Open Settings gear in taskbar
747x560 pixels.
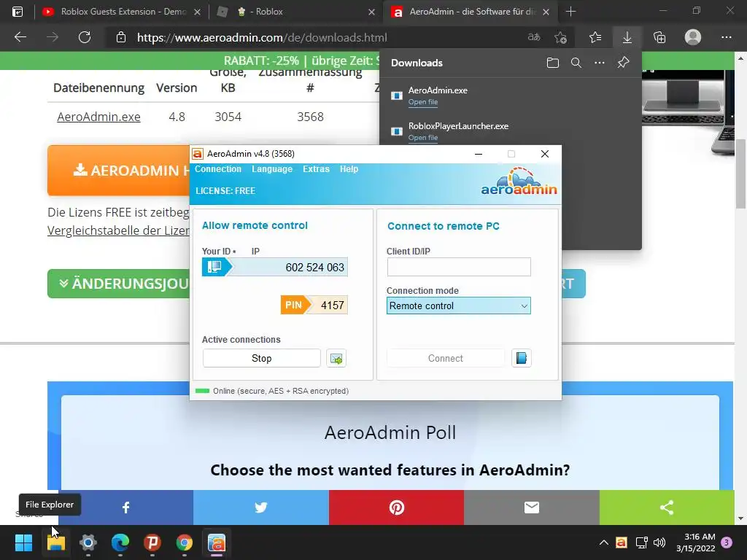pyautogui.click(x=88, y=542)
